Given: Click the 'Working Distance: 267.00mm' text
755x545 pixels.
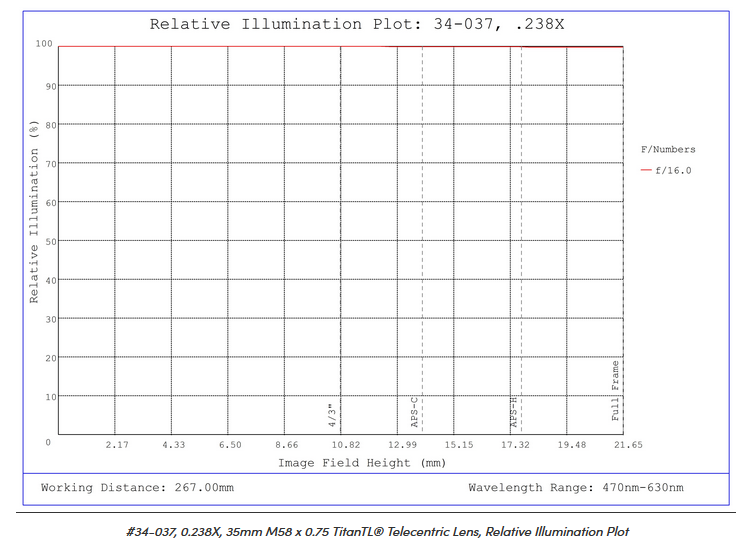Looking at the screenshot, I should [137, 488].
